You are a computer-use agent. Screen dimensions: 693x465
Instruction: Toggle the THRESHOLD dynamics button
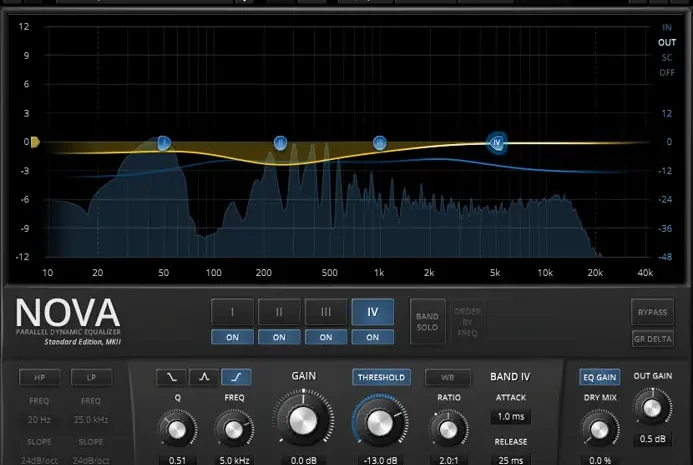[381, 377]
